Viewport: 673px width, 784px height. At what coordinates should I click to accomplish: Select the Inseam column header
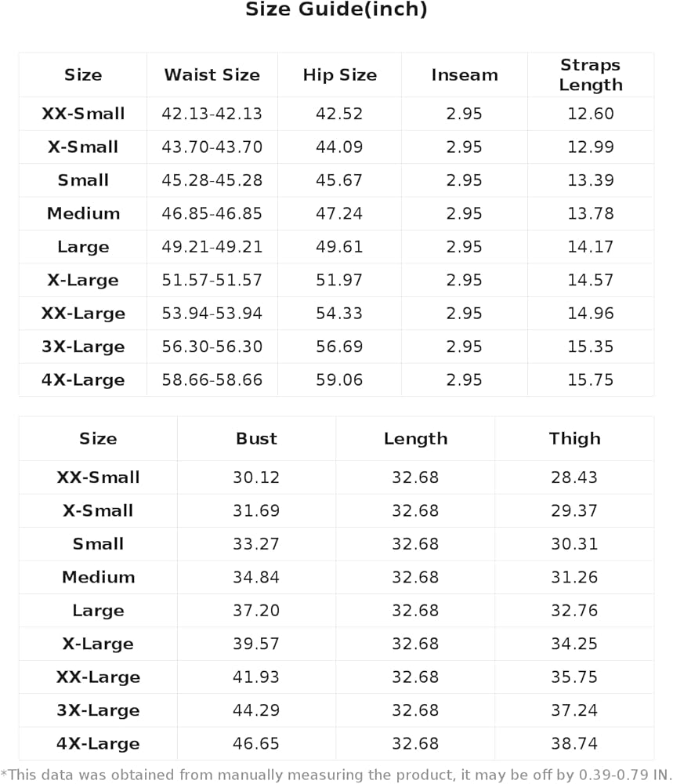click(x=465, y=75)
